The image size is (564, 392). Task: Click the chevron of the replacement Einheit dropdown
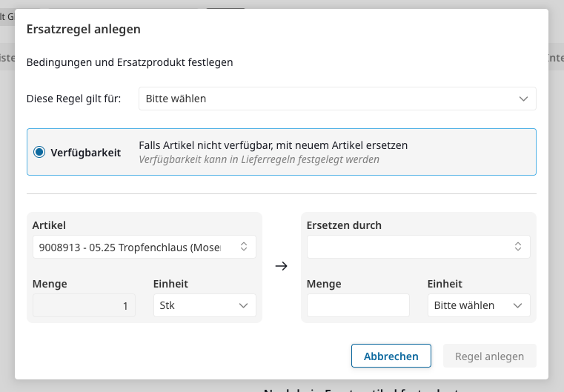coord(517,305)
